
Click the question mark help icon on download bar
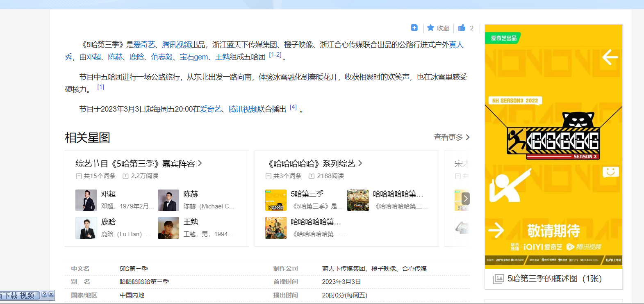tap(44, 295)
